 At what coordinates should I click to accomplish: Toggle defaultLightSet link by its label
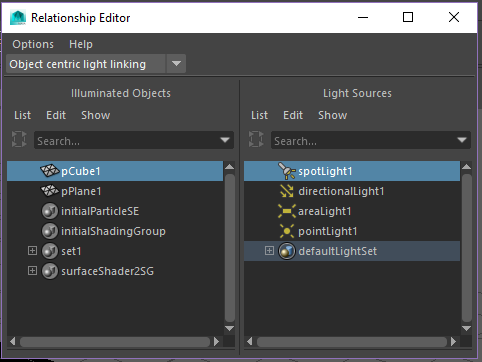pos(338,251)
